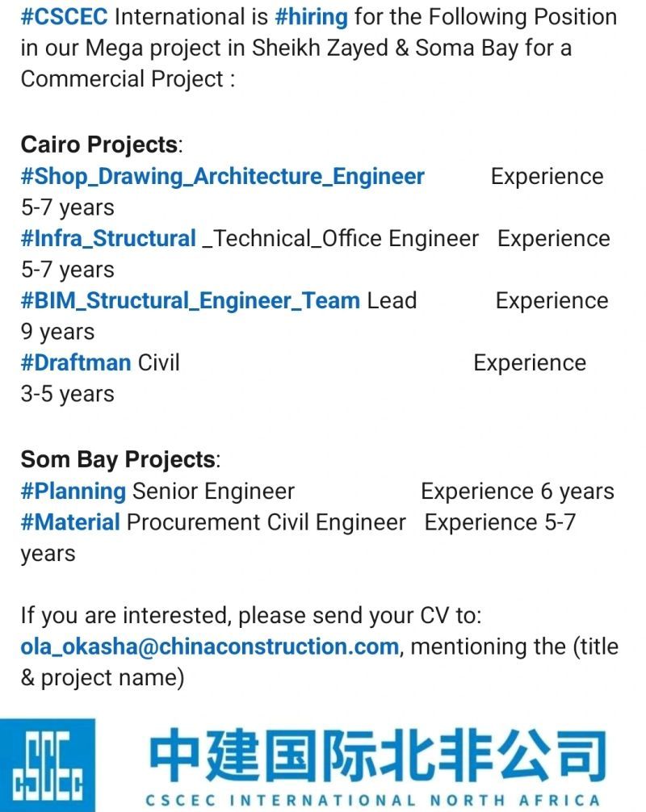Click the 3-5 years experience line
Viewport: 646px width, 812px height.
tap(67, 394)
